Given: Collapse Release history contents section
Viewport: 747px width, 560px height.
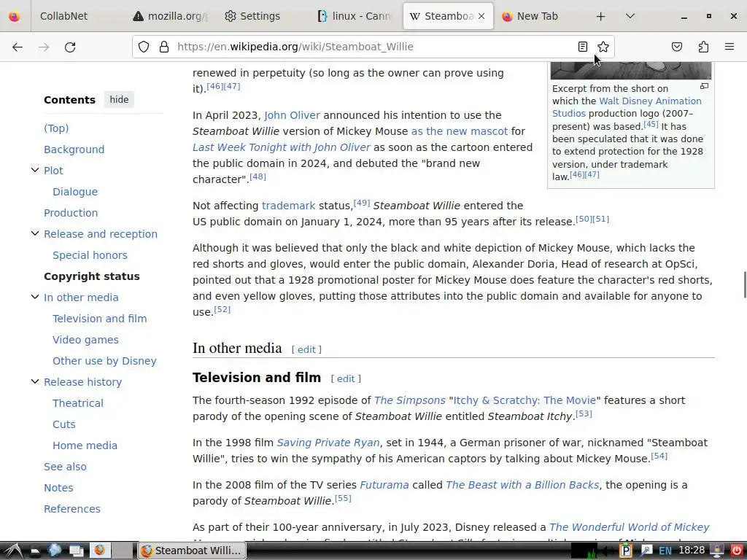Looking at the screenshot, I should click(35, 381).
